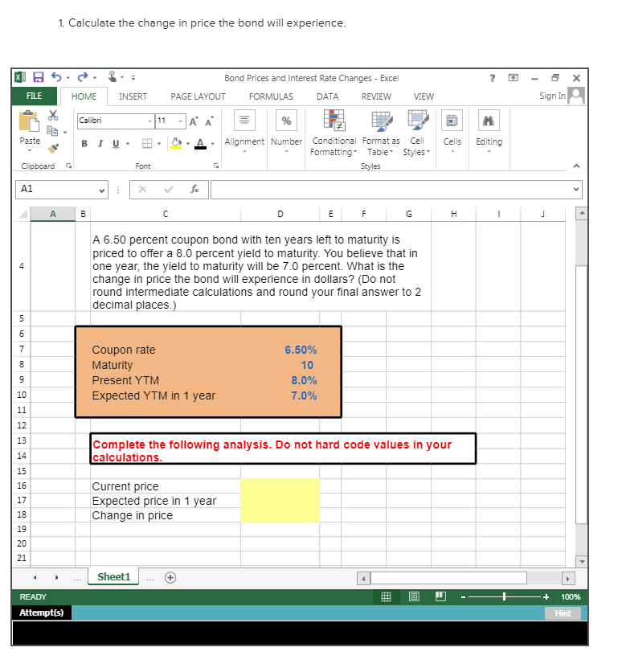Select the Change in price cell D18
This screenshot has height=672, width=622.
(x=280, y=515)
